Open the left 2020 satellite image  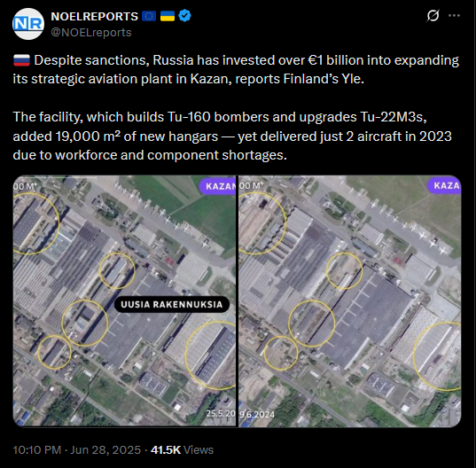point(124,301)
